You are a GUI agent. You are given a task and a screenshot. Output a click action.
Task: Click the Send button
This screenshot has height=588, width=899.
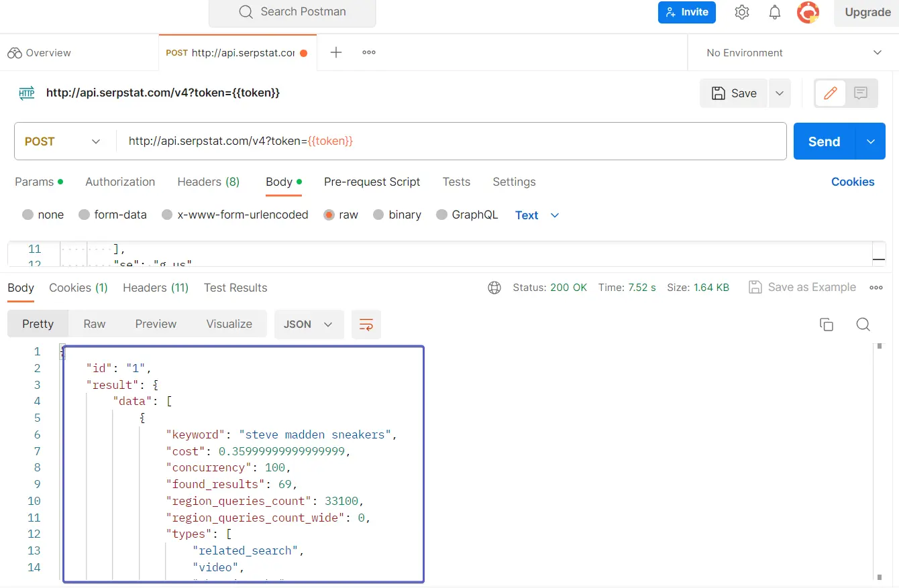(825, 141)
